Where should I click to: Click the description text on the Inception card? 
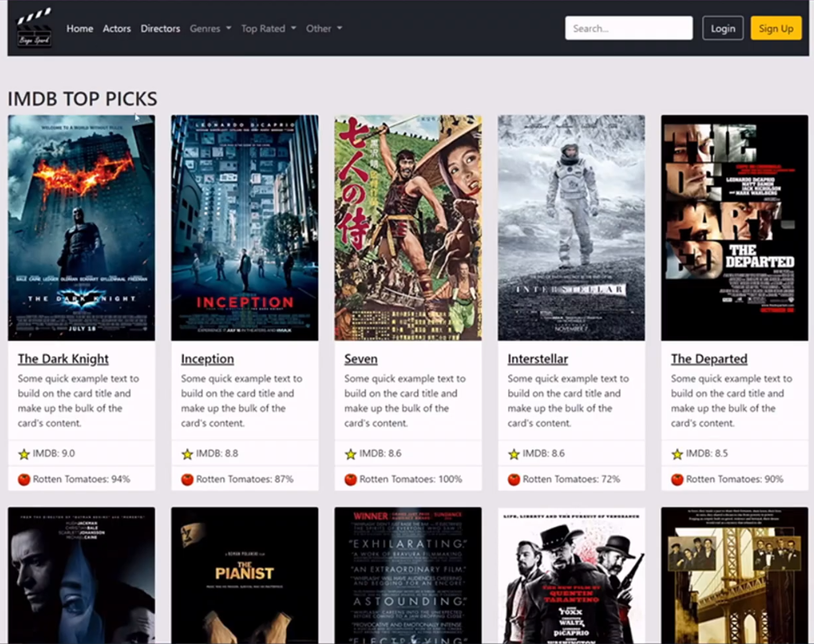click(242, 401)
